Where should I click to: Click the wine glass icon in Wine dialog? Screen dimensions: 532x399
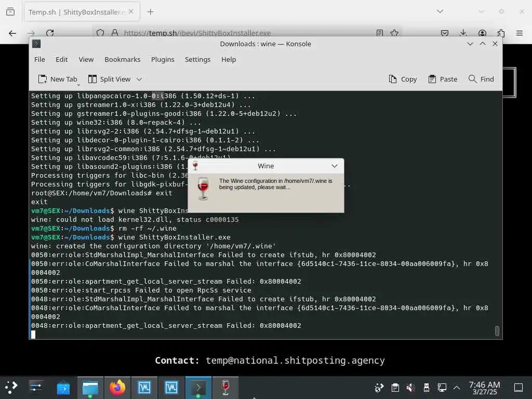tap(203, 188)
